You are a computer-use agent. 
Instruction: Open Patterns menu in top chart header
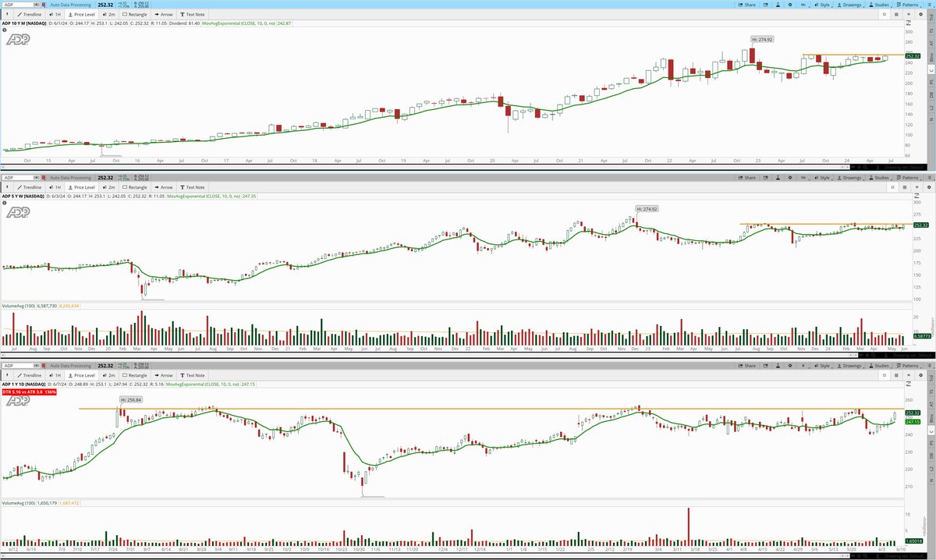click(909, 5)
